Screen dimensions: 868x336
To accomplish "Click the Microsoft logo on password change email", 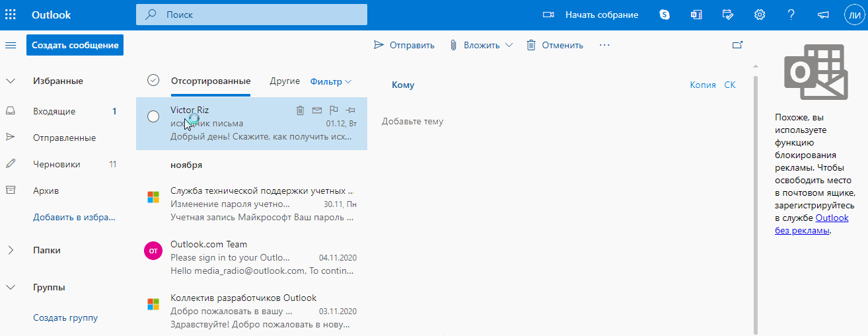I will pyautogui.click(x=153, y=197).
